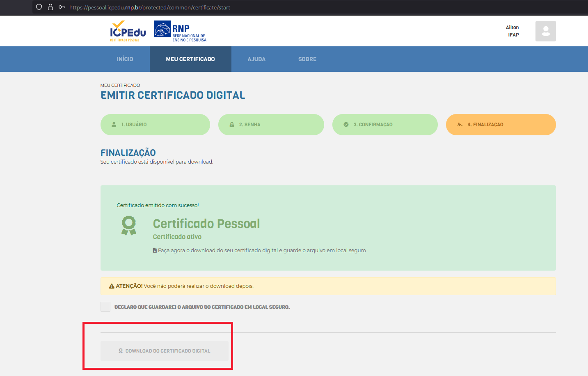
Task: Click the Certificado ativo status text
Action: tap(177, 237)
